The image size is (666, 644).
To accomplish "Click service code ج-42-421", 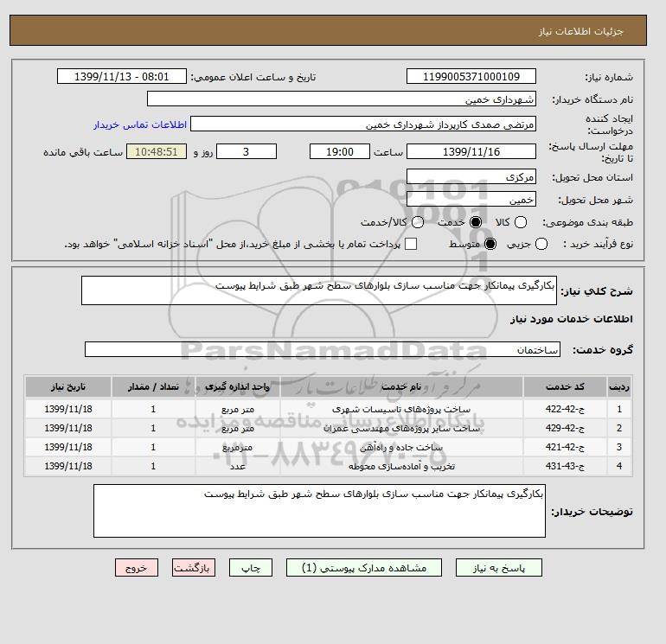I will [x=565, y=447].
